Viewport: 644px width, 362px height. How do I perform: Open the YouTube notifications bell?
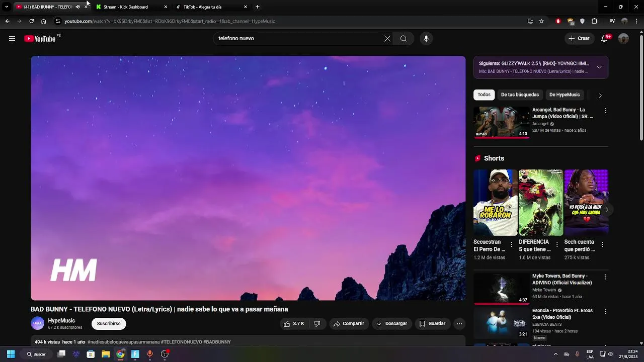coord(605,39)
